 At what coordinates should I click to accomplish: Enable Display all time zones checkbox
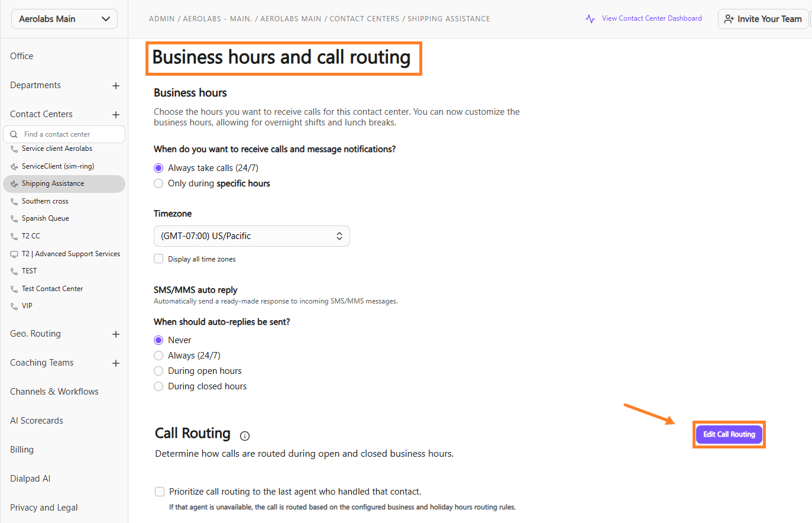point(158,259)
